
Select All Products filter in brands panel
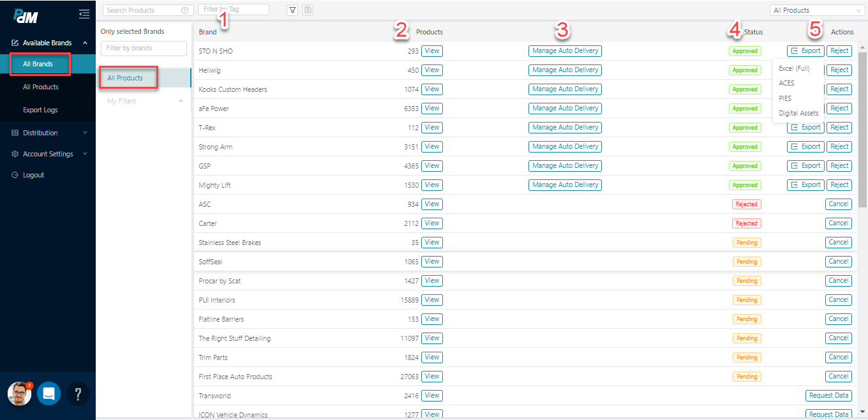pos(144,78)
